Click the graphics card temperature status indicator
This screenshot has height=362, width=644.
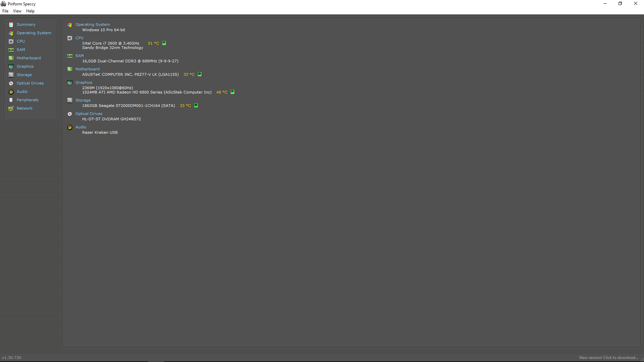click(x=232, y=92)
